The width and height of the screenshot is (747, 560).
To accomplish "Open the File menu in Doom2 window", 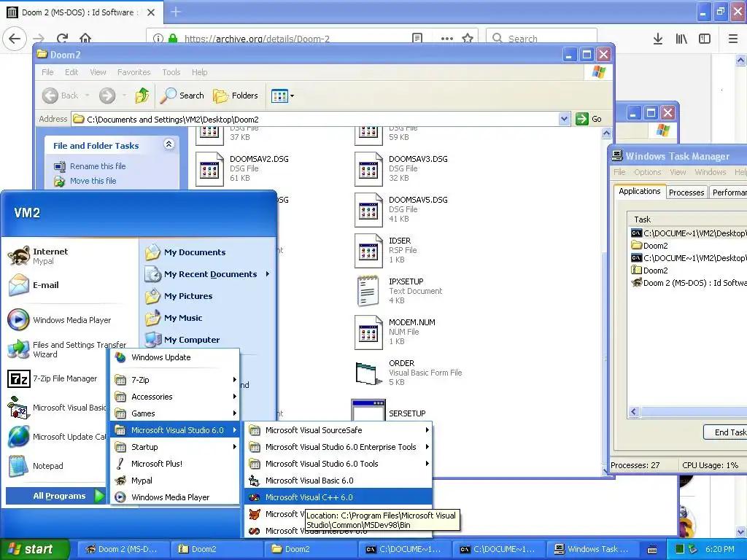I will 47,72.
